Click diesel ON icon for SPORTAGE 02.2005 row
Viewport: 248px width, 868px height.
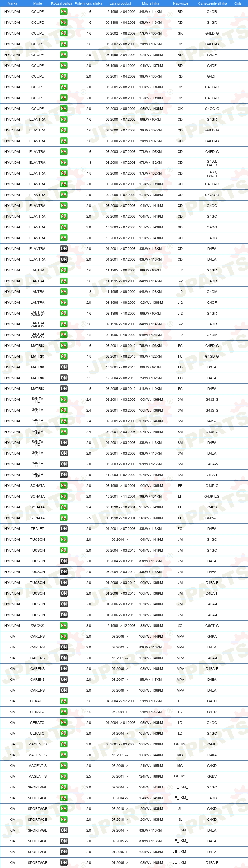coord(63,841)
